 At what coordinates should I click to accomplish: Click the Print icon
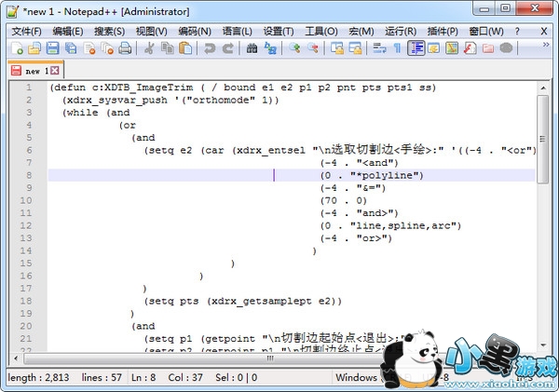[125, 47]
